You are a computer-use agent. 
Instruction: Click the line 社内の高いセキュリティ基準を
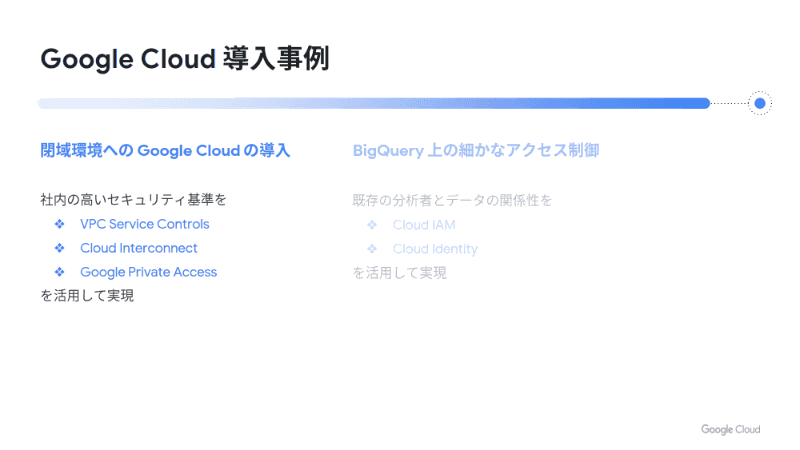134,200
